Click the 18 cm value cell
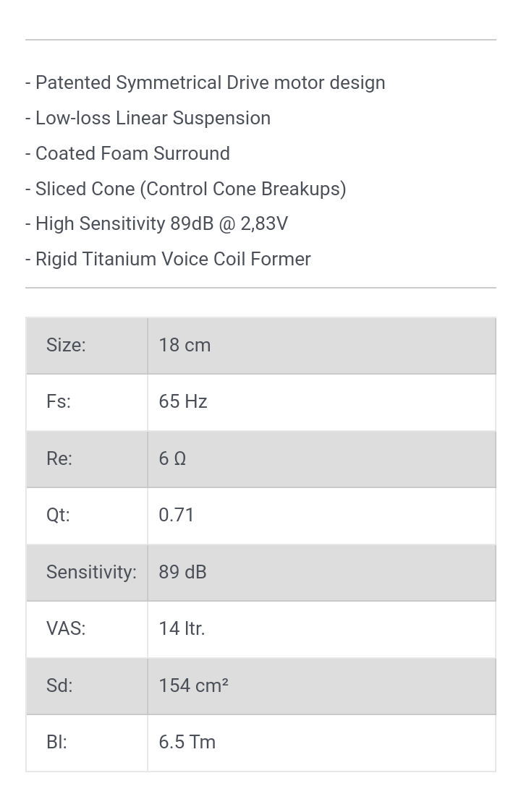This screenshot has width=521, height=812. pyautogui.click(x=322, y=346)
